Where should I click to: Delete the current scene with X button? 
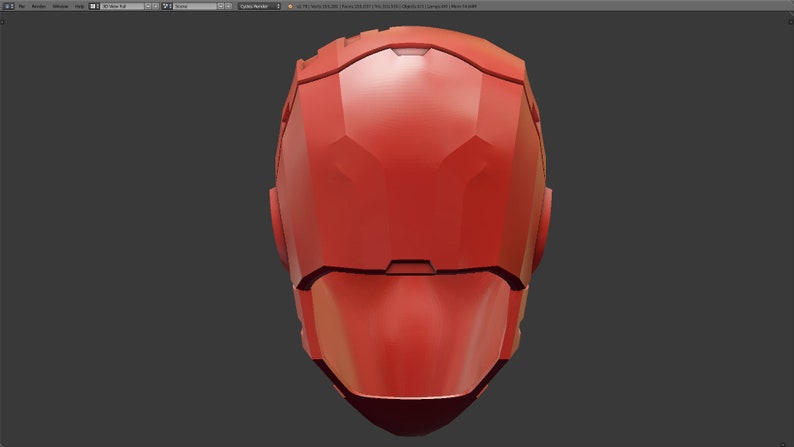229,6
